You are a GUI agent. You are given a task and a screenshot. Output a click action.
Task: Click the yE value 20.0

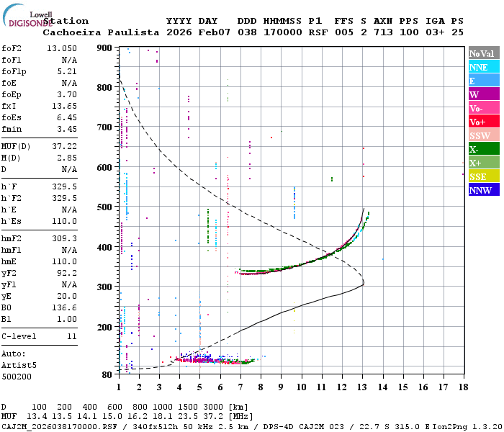tap(67, 296)
